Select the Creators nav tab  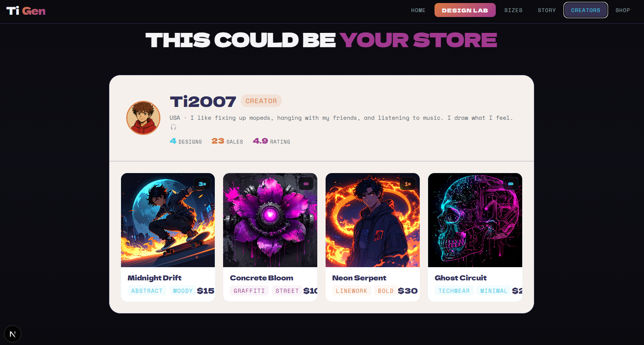(x=585, y=10)
